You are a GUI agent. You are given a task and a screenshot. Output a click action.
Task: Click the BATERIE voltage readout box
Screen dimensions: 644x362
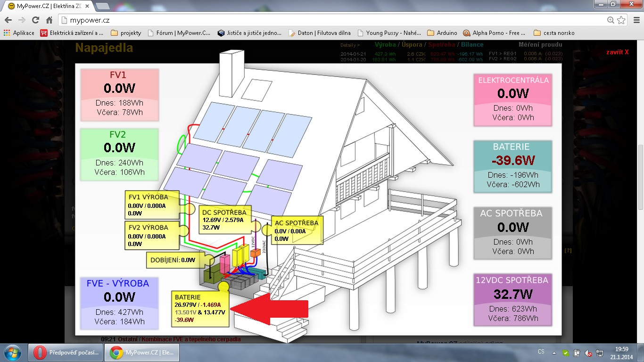[201, 309]
